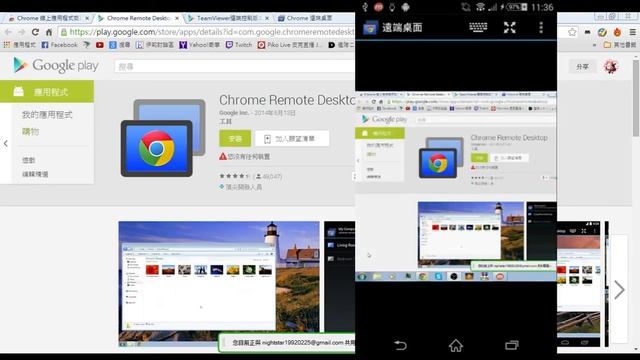Click the round green-yellow extension icon

(x=602, y=32)
